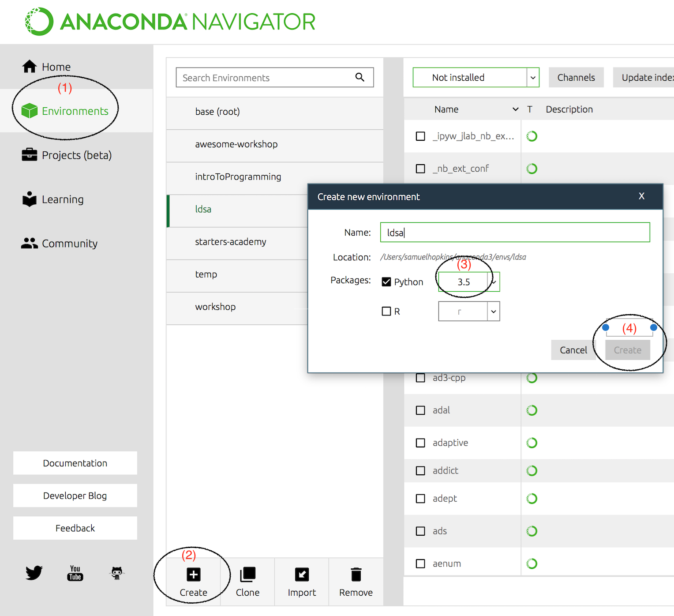674x616 pixels.
Task: Open the Documentation link button
Action: [75, 463]
